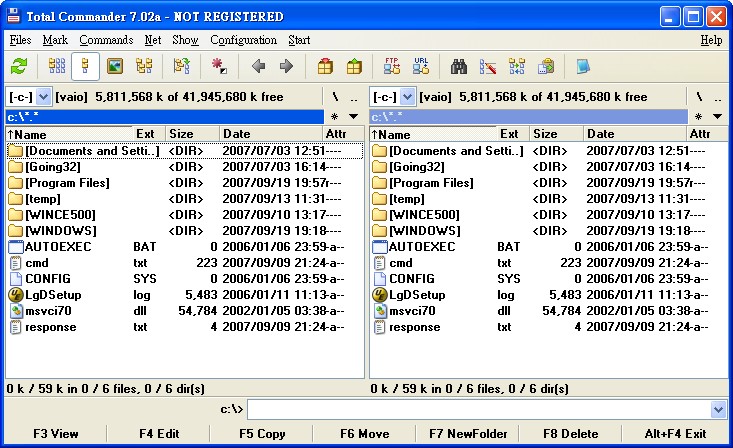Click the Pack files box icon
Screen dimensions: 733x448
point(325,66)
